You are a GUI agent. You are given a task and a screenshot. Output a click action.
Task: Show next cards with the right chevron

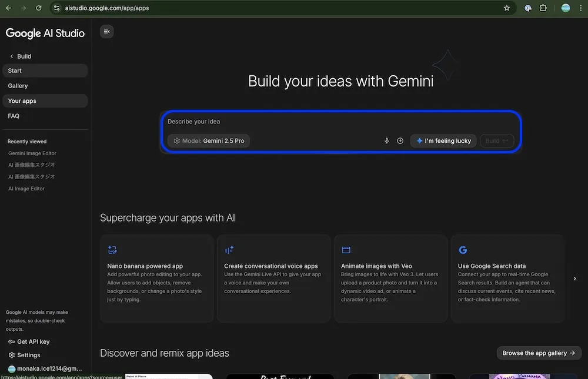coord(574,279)
